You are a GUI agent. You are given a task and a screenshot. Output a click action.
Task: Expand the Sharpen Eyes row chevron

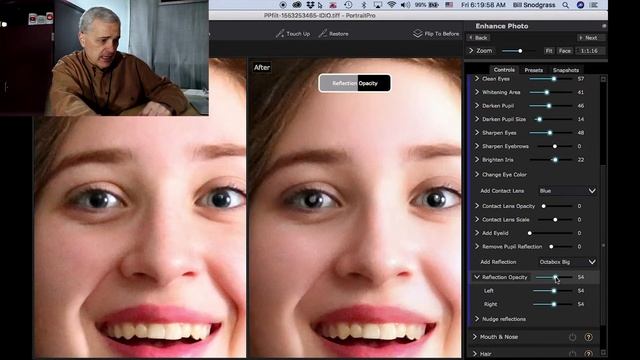click(476, 133)
